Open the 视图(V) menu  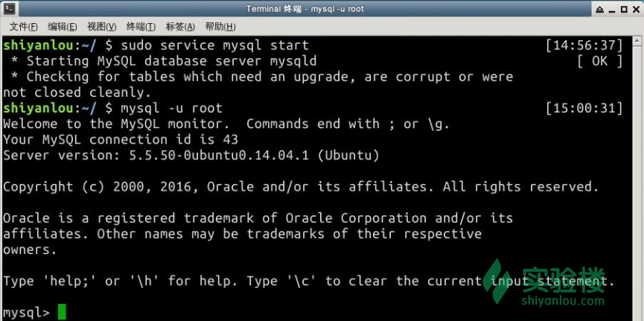coord(102,27)
